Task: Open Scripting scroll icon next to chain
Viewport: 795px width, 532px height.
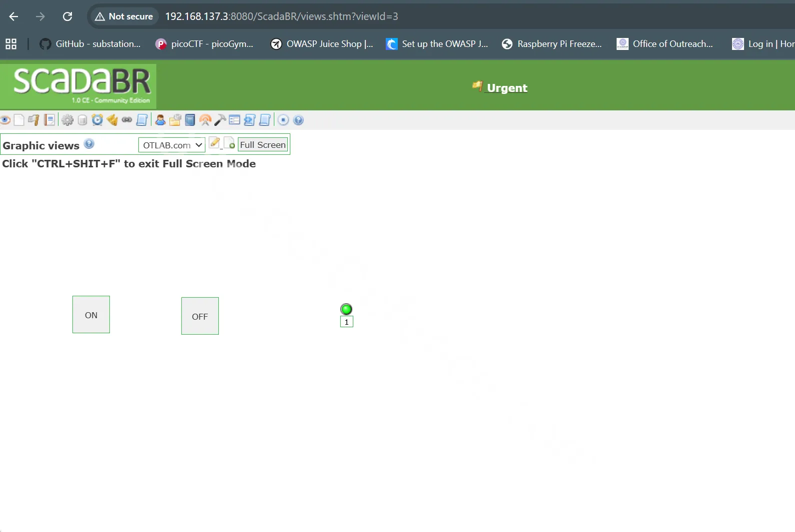Action: 142,120
